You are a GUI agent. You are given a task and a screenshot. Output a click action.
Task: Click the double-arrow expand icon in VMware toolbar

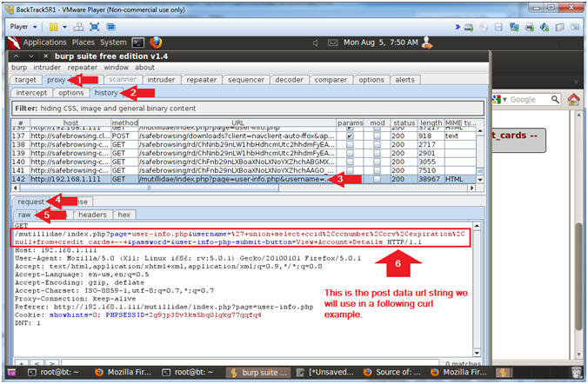point(458,27)
